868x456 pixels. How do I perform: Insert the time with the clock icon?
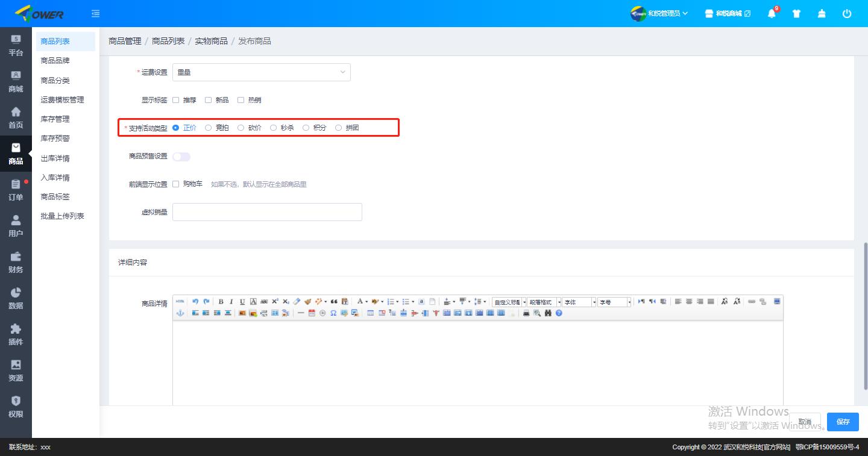tap(322, 313)
